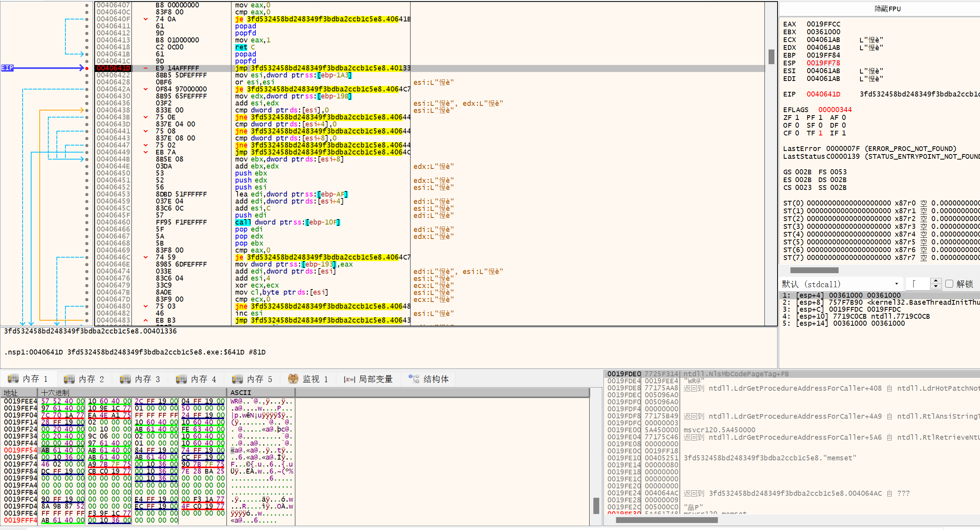980x530 pixels.
Task: Select stack row 0019FE24 return address
Action: (792, 493)
